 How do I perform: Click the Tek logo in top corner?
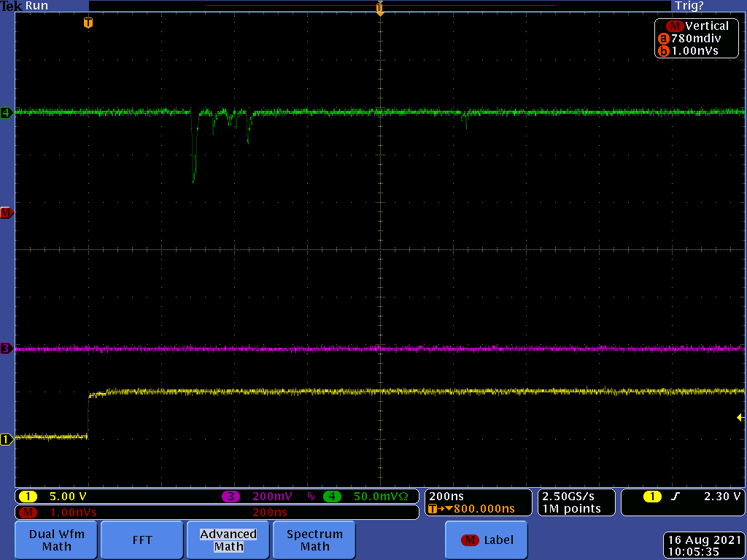[12, 6]
